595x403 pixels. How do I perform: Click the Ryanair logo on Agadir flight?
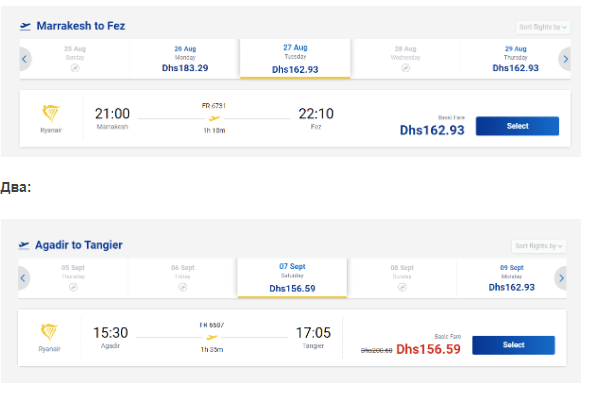point(49,332)
